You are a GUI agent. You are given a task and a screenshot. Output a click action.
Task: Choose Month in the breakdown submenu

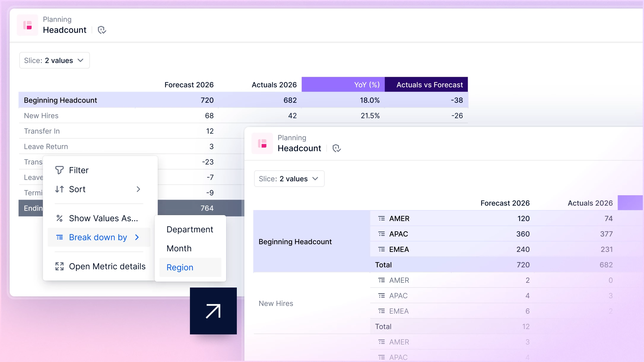point(179,248)
